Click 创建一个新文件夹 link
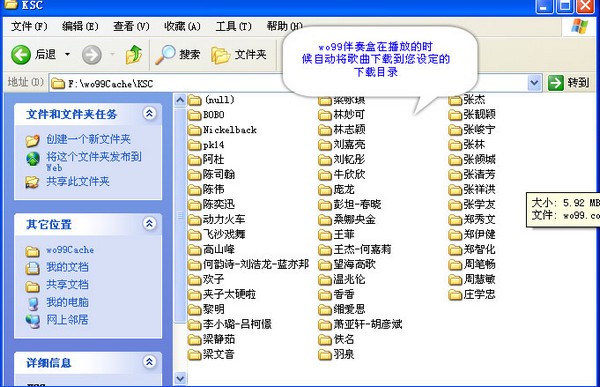The height and width of the screenshot is (387, 600). 88,139
